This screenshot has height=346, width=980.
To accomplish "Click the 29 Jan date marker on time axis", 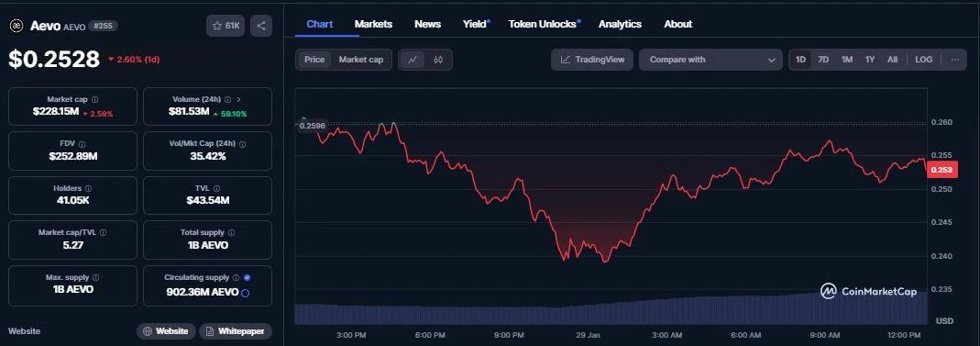I will (589, 335).
